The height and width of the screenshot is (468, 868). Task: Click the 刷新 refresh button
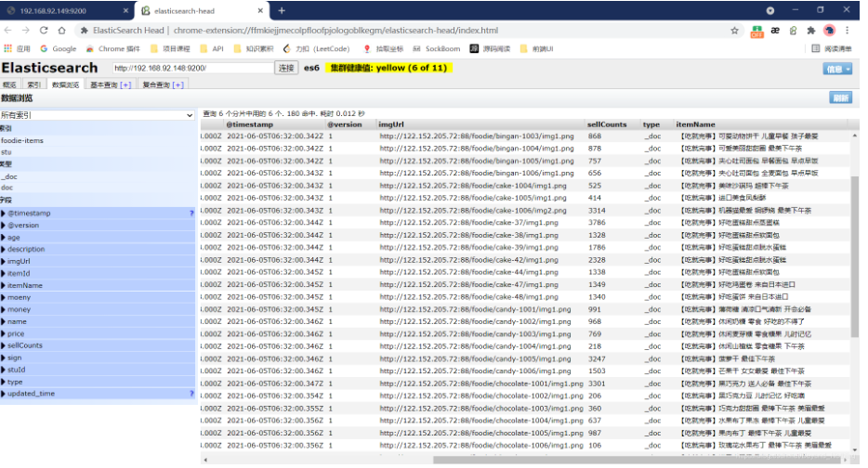click(x=840, y=97)
